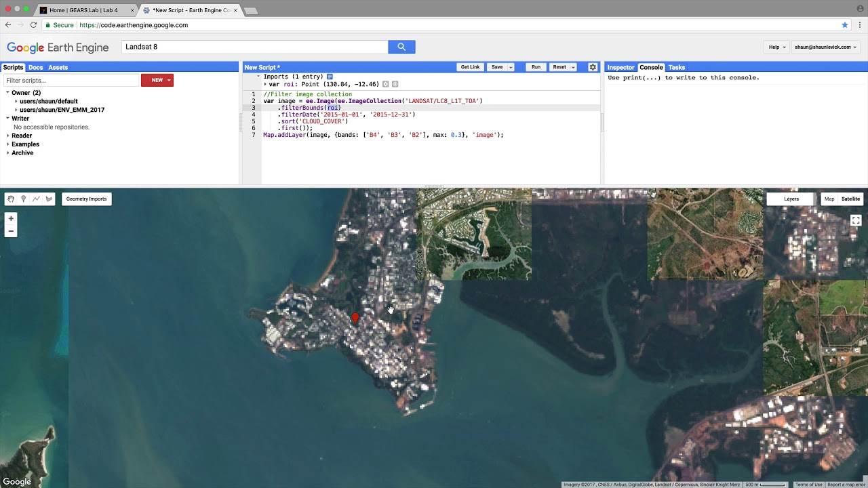Viewport: 868px width, 488px height.
Task: Reload the page in browser
Action: click(33, 25)
